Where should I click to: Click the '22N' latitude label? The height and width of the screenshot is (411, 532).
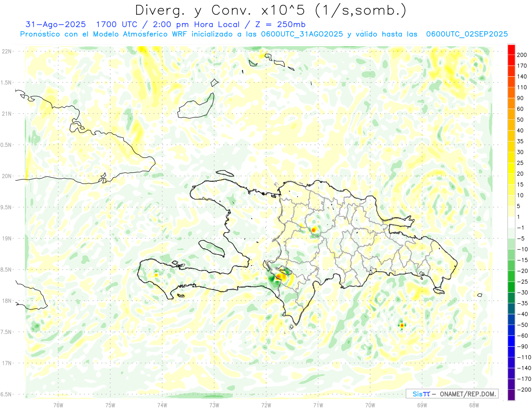click(6, 51)
